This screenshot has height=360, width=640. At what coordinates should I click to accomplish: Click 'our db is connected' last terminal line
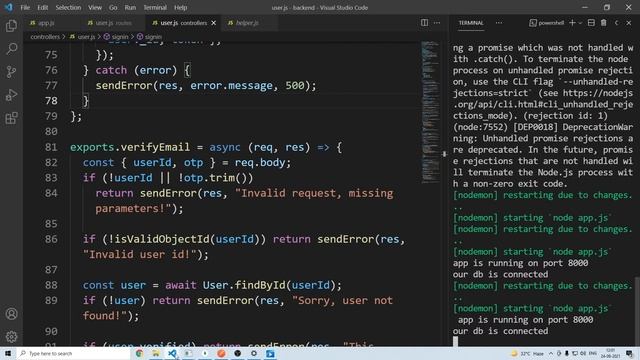click(500, 331)
